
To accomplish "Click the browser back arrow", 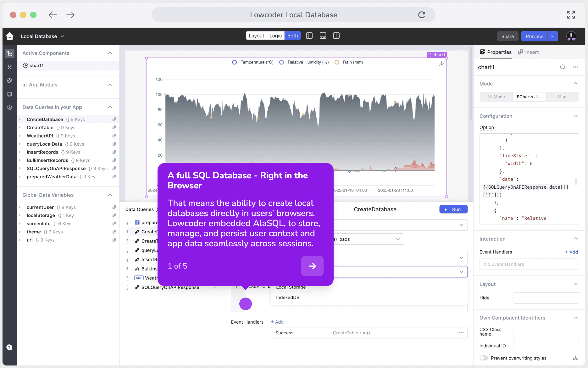I will coord(53,15).
